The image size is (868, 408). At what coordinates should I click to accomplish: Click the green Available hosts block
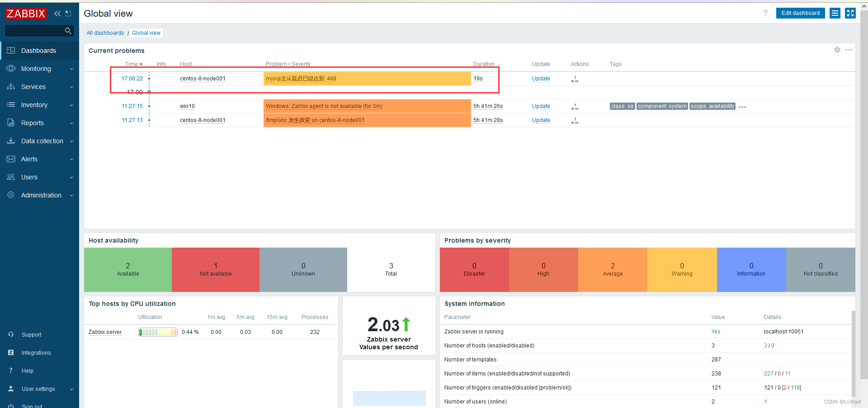pos(128,270)
